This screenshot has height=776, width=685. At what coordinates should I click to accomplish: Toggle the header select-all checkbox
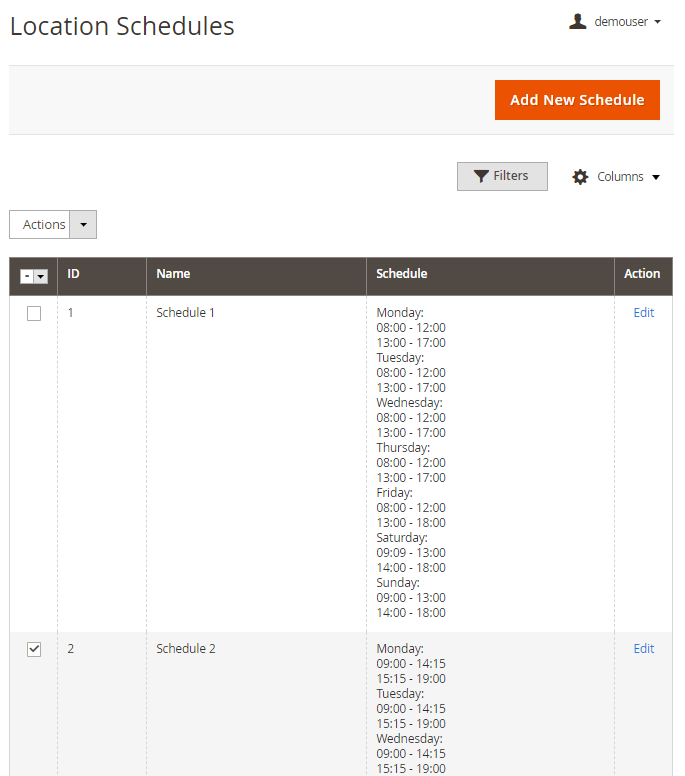point(27,276)
